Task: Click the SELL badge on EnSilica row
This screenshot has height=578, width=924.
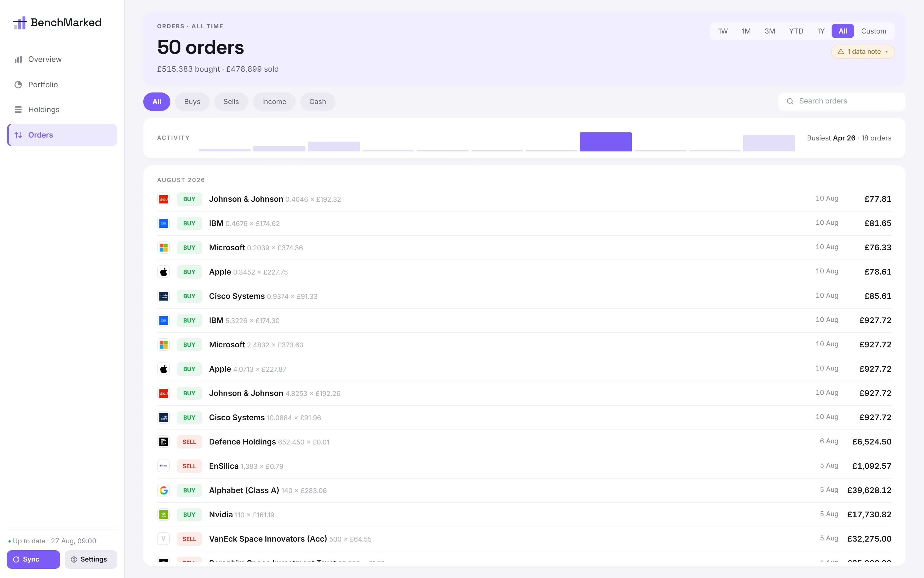Action: [x=189, y=466]
